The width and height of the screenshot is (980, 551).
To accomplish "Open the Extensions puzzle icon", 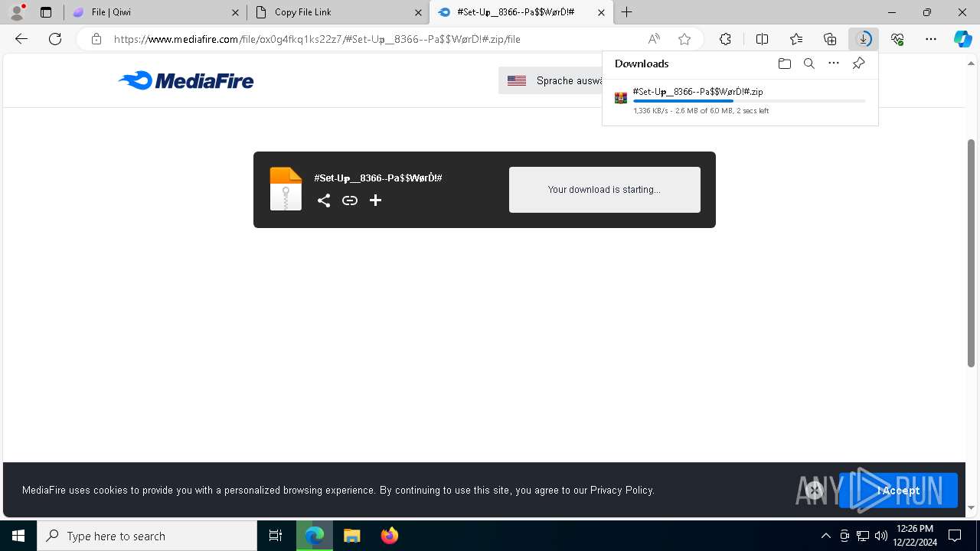I will tap(725, 39).
